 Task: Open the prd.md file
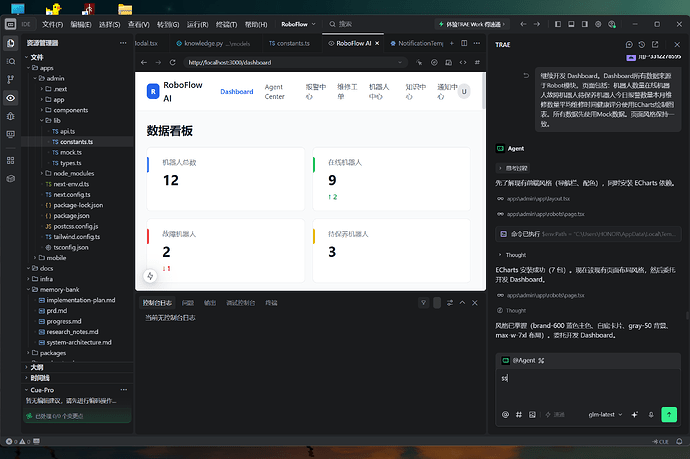point(57,311)
